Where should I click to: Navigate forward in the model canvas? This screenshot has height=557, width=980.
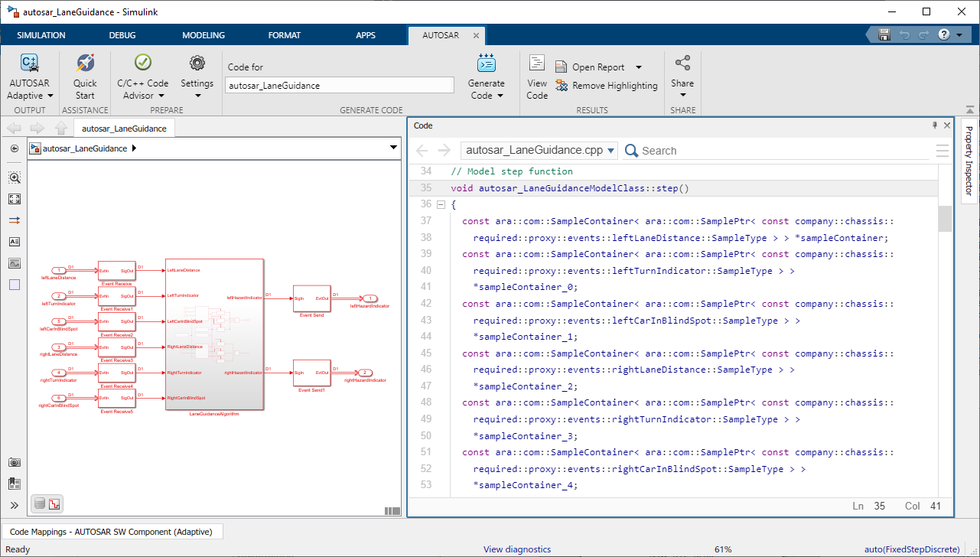tap(37, 129)
